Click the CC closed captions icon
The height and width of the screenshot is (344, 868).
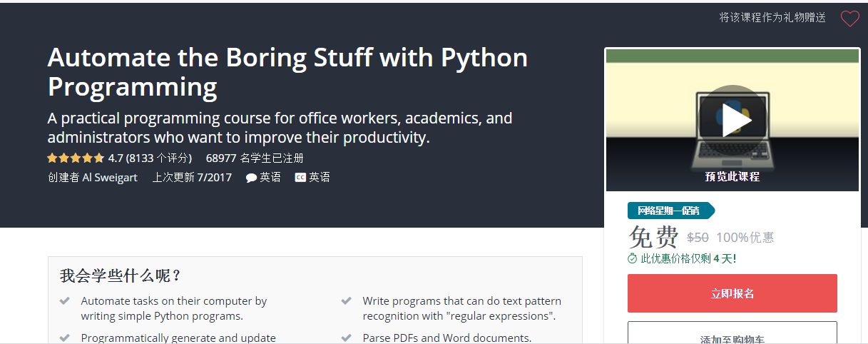tap(300, 178)
